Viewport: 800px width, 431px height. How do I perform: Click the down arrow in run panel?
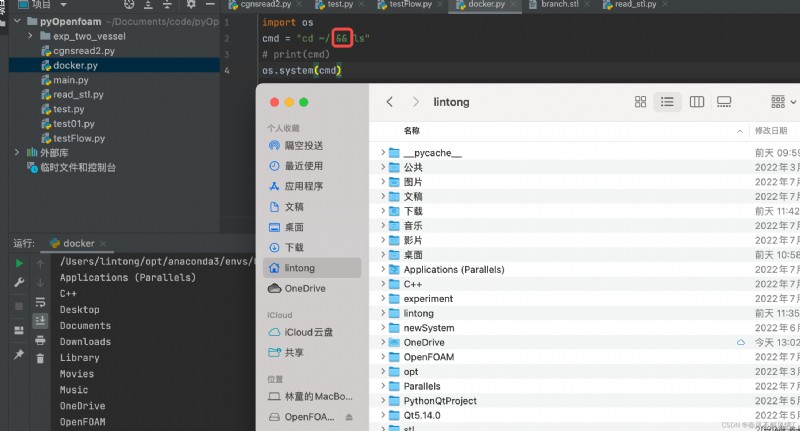tap(40, 282)
